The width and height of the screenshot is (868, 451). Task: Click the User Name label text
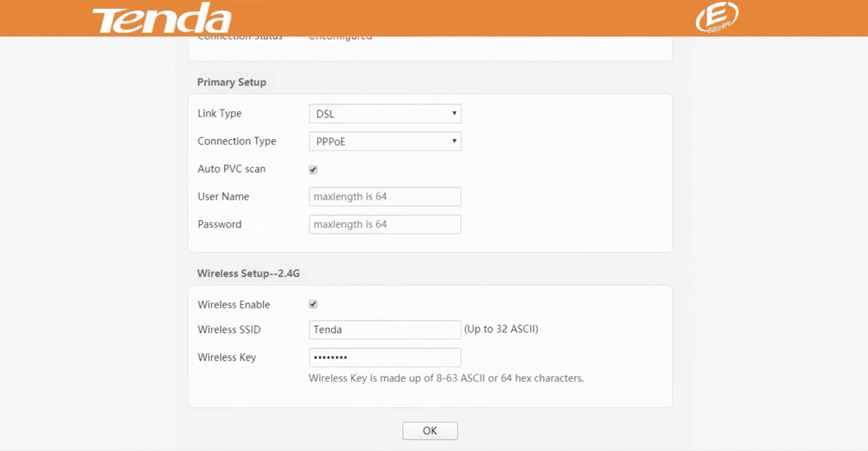pyautogui.click(x=223, y=197)
